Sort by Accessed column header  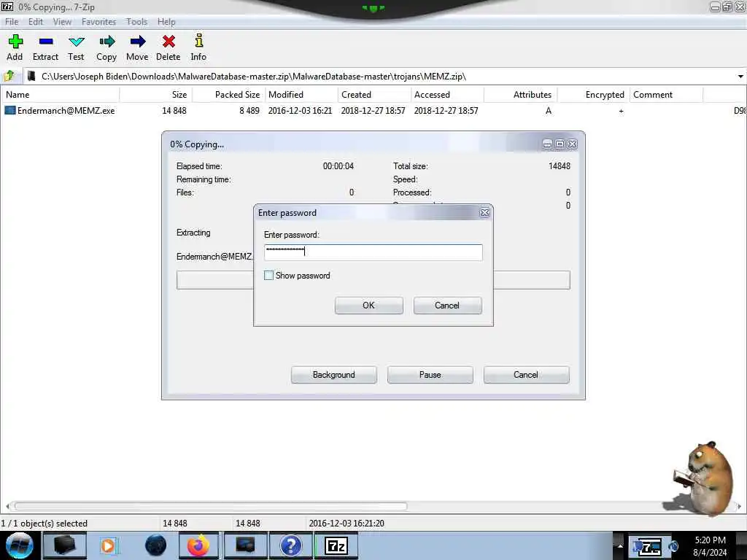click(447, 95)
